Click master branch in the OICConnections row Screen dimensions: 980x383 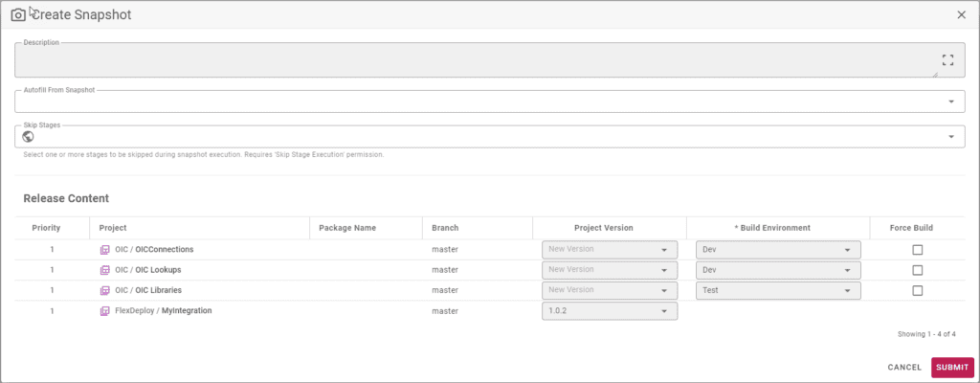(445, 250)
